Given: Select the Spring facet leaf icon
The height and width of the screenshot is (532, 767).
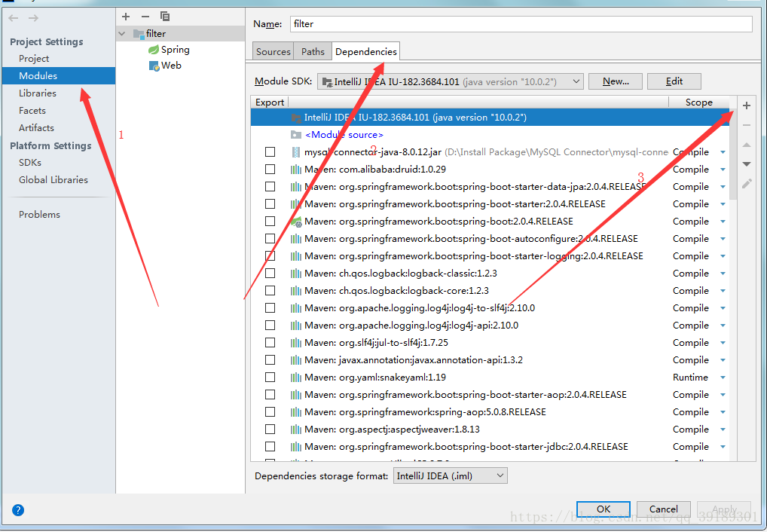Looking at the screenshot, I should click(154, 50).
